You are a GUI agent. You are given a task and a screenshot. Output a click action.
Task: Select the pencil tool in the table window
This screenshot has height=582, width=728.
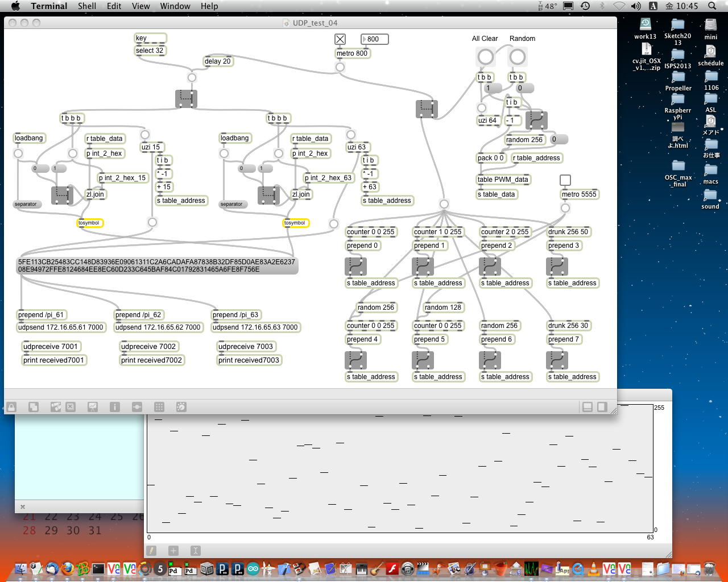pos(151,550)
